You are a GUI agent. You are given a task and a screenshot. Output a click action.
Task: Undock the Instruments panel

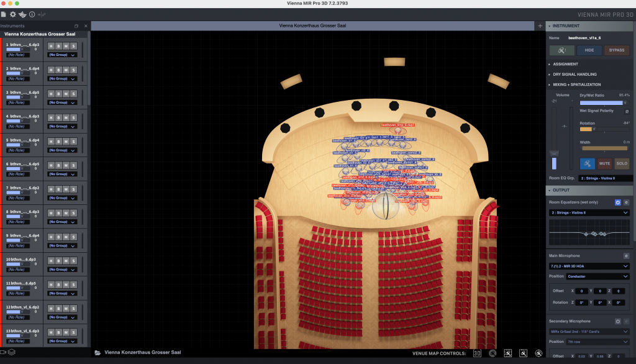[x=76, y=26]
